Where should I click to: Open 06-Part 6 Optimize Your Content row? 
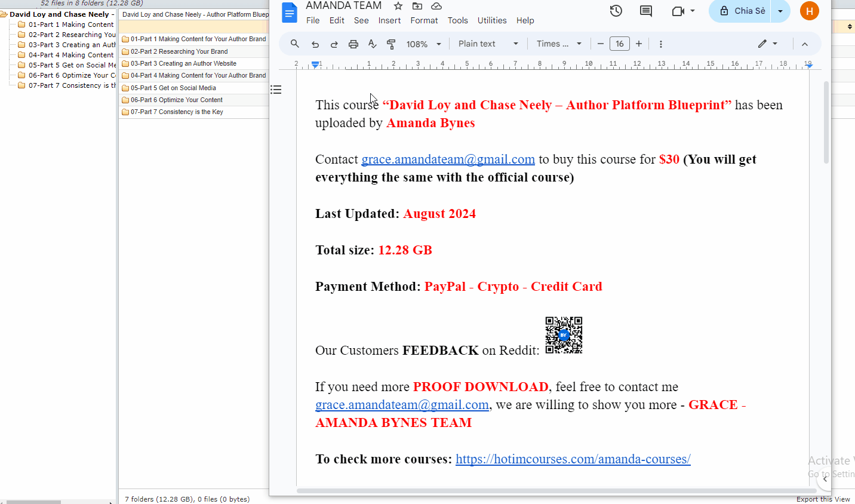coord(194,100)
